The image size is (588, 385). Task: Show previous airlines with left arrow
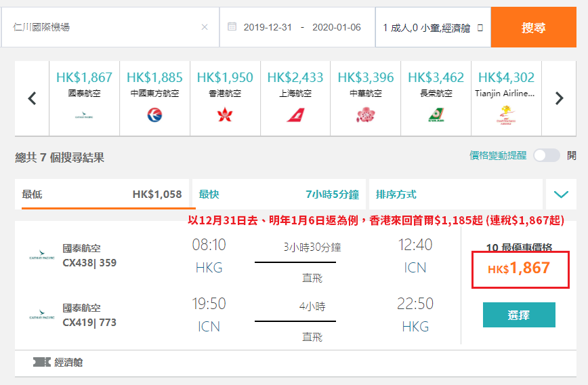point(33,98)
